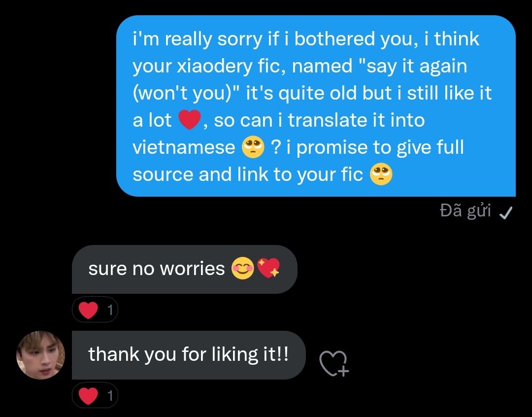Click the pleading face emoji after "your fic"
The height and width of the screenshot is (417, 532).
(381, 174)
